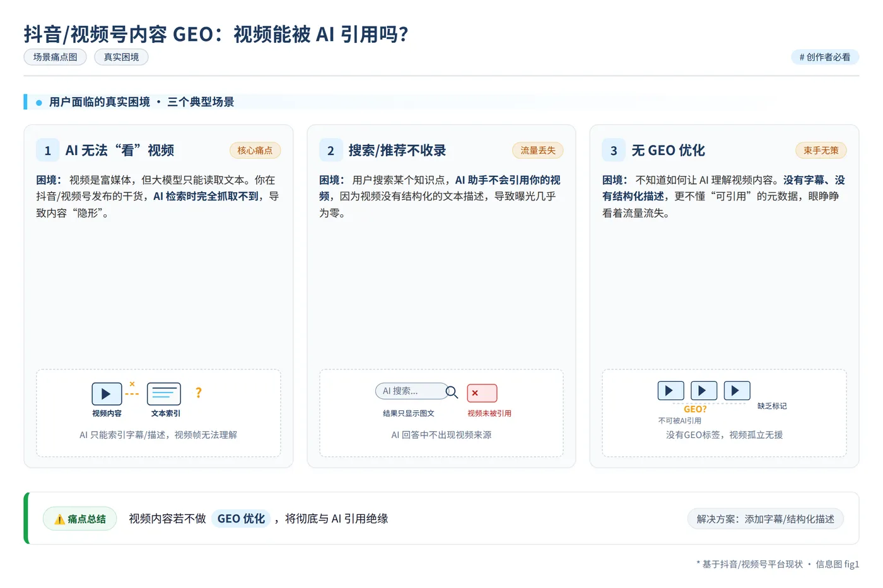Viewport: 883px width, 588px height.
Task: Click the red x box above 视频未被引用
Action: pyautogui.click(x=482, y=393)
